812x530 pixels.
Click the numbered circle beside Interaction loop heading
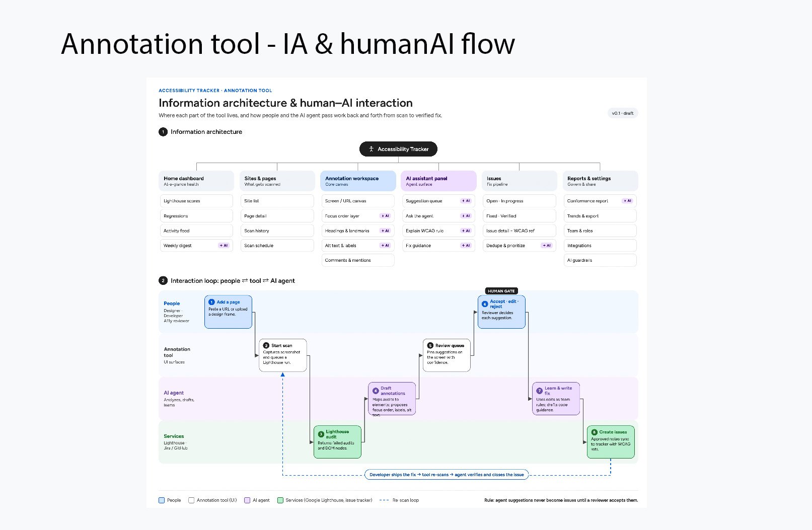click(163, 281)
